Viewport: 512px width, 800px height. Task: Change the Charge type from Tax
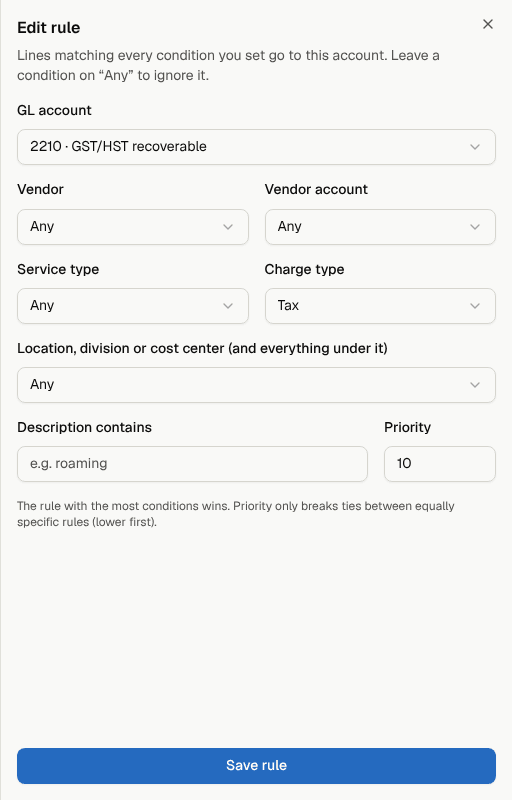click(380, 306)
